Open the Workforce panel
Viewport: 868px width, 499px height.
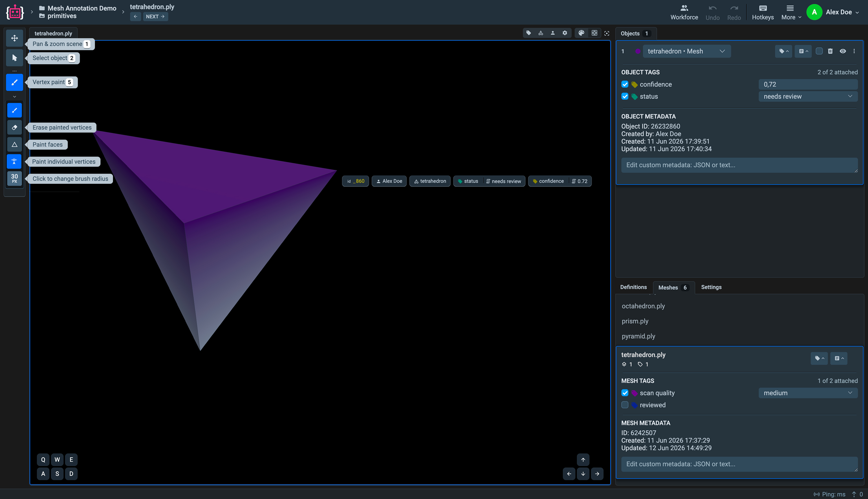coord(684,12)
